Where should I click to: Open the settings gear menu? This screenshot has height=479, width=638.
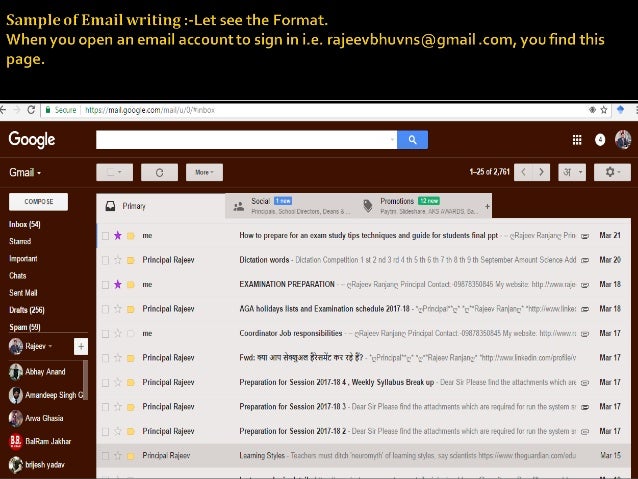pos(612,172)
